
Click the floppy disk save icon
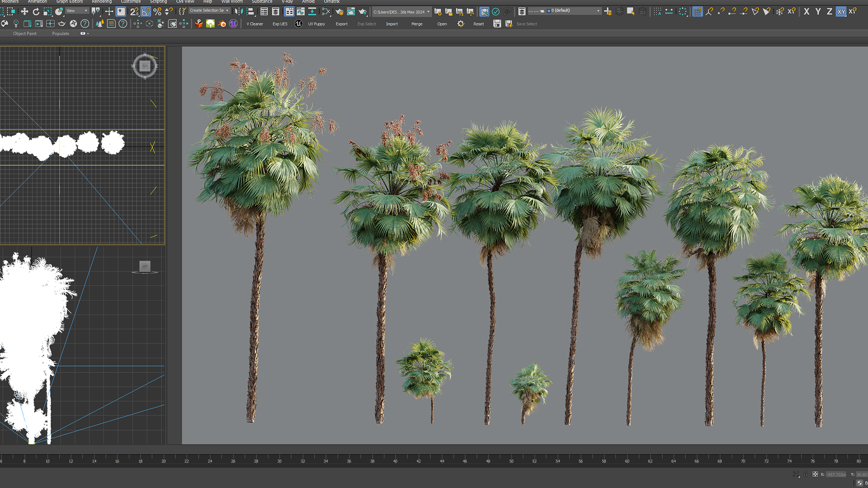[x=497, y=23]
